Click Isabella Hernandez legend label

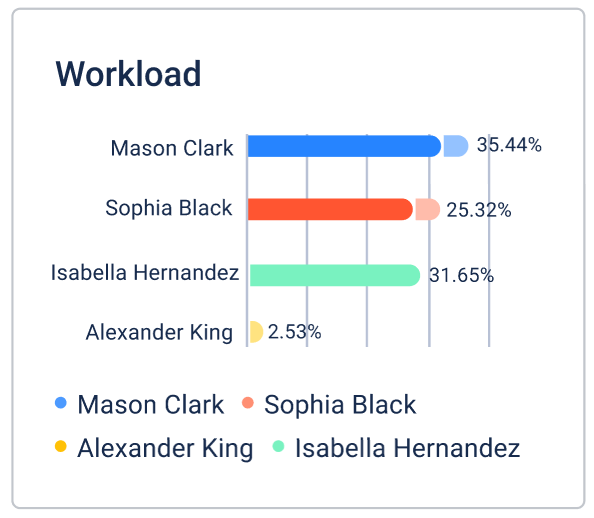click(x=408, y=448)
